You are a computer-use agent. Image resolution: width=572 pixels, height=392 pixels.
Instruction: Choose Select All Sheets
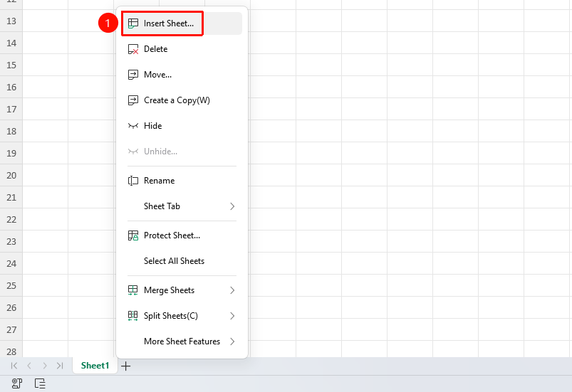pos(182,261)
